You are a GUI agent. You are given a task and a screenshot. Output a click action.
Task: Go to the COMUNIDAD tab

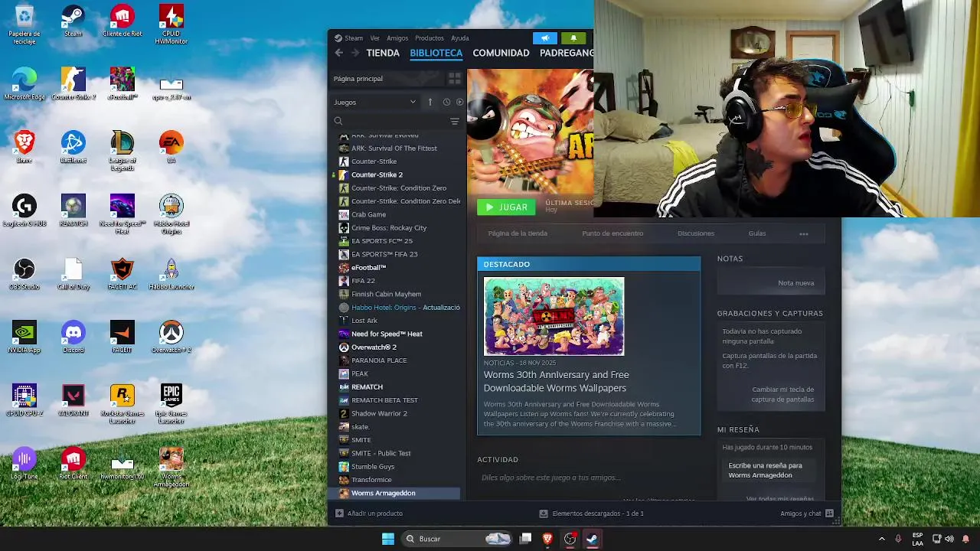click(501, 53)
